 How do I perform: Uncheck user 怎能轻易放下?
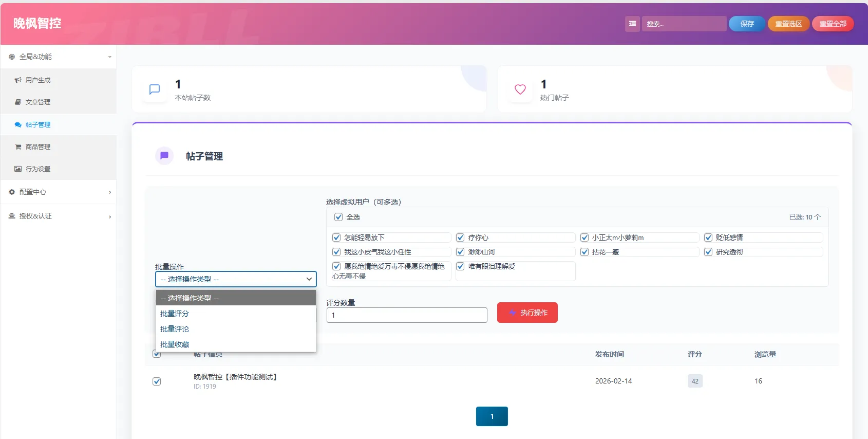point(336,237)
